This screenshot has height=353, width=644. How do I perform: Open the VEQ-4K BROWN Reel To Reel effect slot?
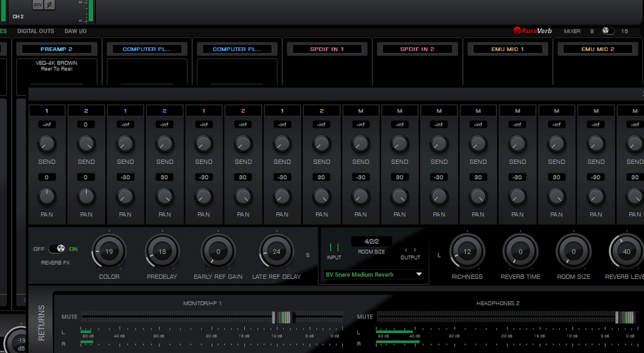click(x=56, y=66)
